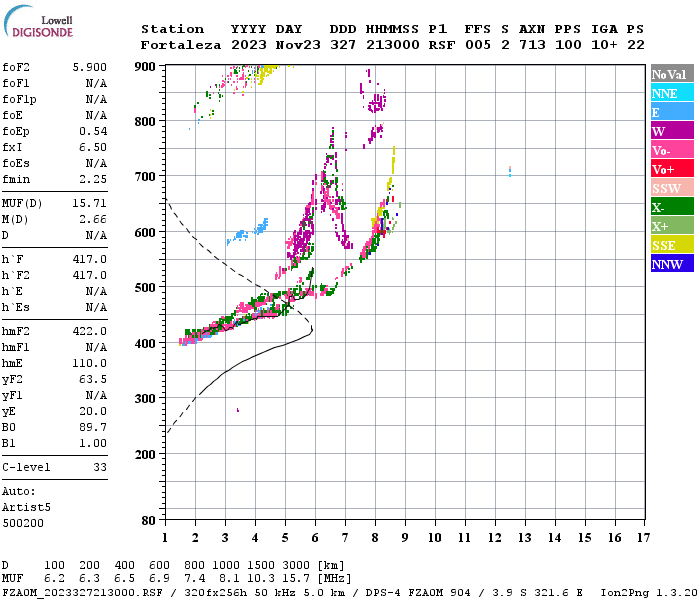Click the RSF value under P1
Image resolution: width=700 pixels, height=600 pixels.
[442, 45]
